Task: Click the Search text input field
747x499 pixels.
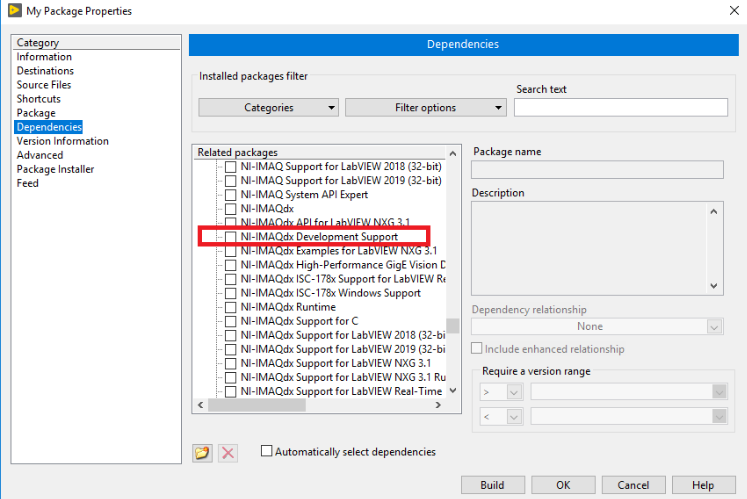Action: 621,107
